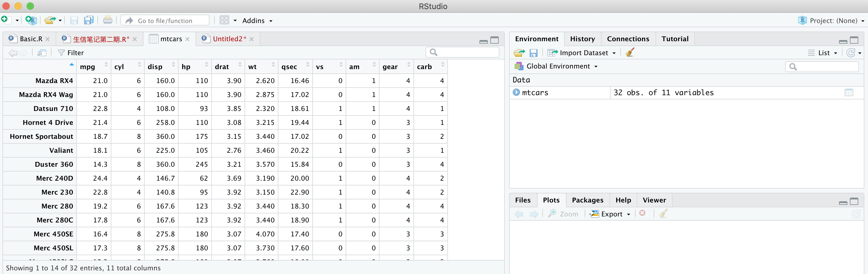Screen dimensions: 868x274
Task: Click the Go to file/function field
Action: [165, 21]
